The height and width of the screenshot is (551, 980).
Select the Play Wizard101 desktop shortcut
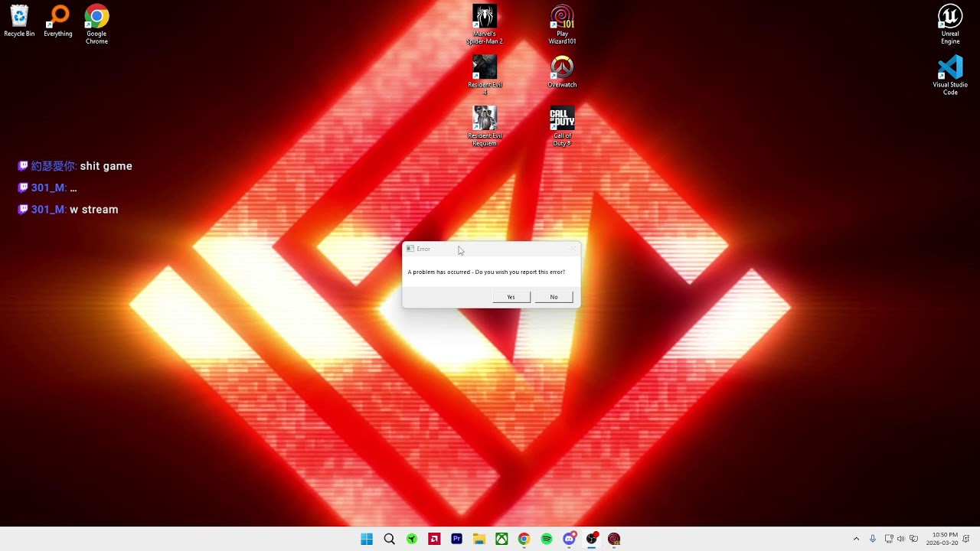[562, 24]
